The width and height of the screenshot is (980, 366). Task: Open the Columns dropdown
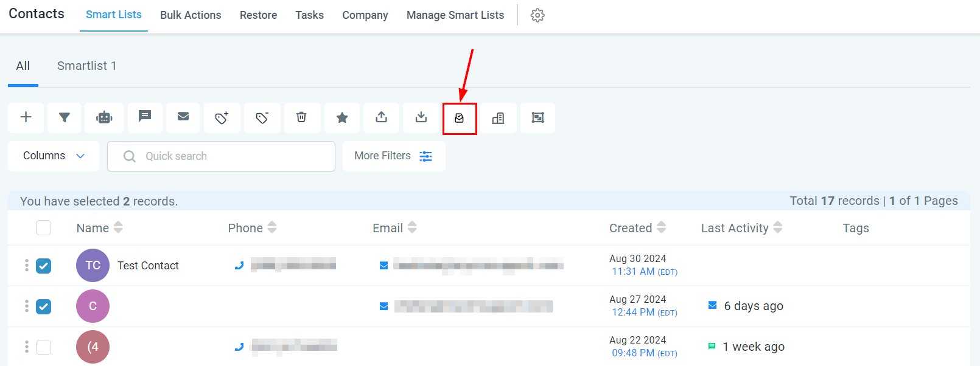[x=54, y=156]
